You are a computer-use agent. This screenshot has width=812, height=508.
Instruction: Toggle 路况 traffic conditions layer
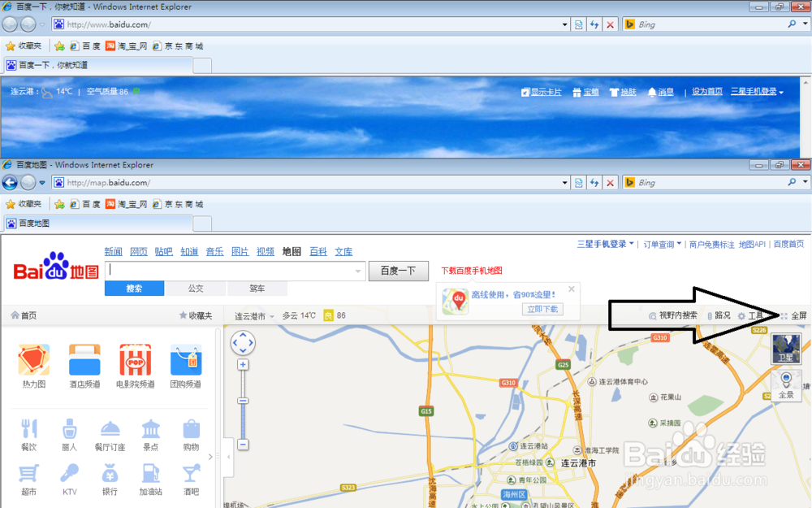719,315
